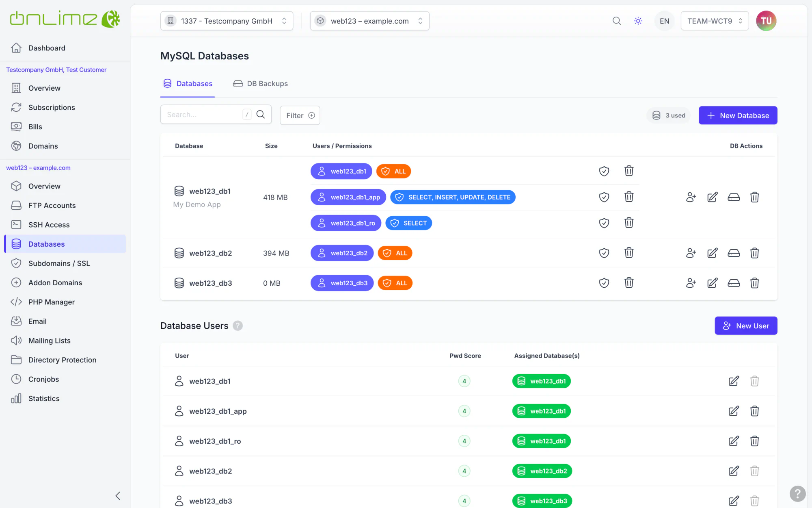Change permissions for web123_db1_app user
The width and height of the screenshot is (812, 508).
click(604, 197)
